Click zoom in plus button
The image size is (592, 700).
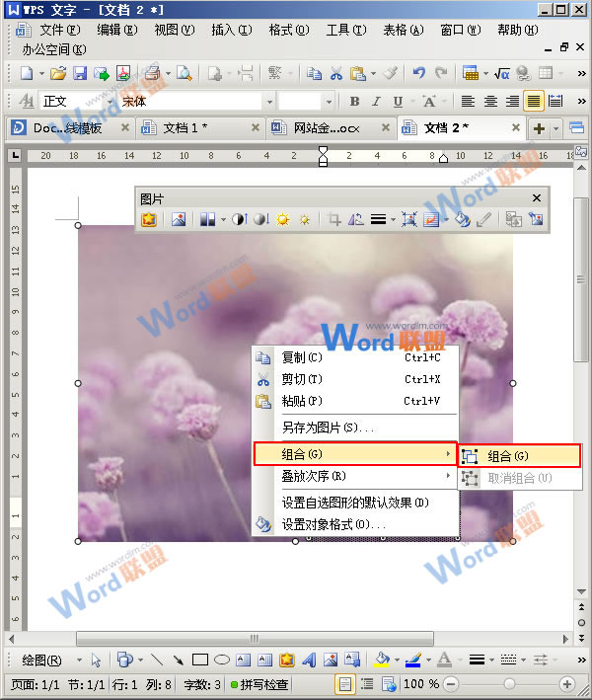point(566,684)
